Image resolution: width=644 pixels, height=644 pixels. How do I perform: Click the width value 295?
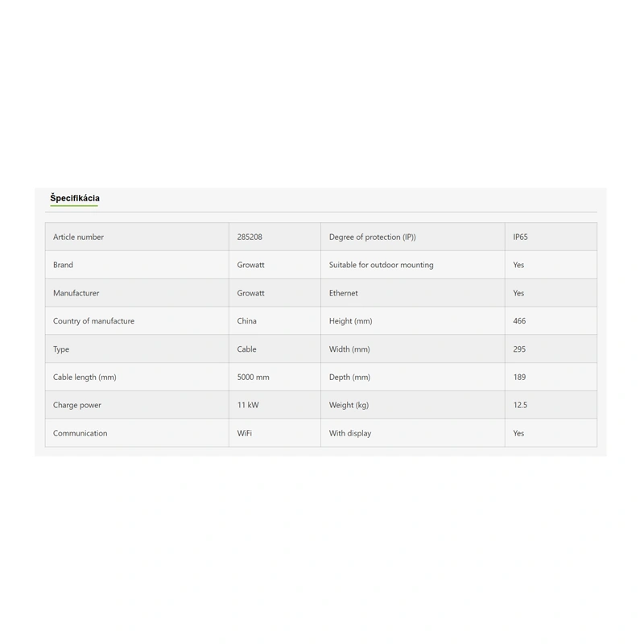coord(519,349)
